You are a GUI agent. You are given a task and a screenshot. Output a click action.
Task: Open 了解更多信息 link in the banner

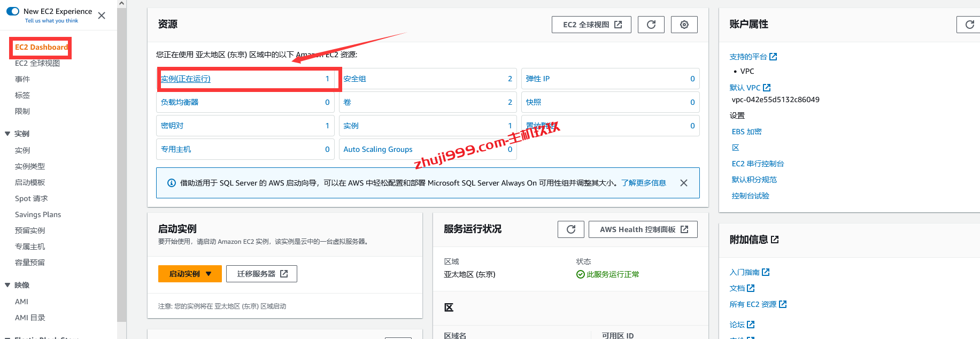tap(644, 183)
